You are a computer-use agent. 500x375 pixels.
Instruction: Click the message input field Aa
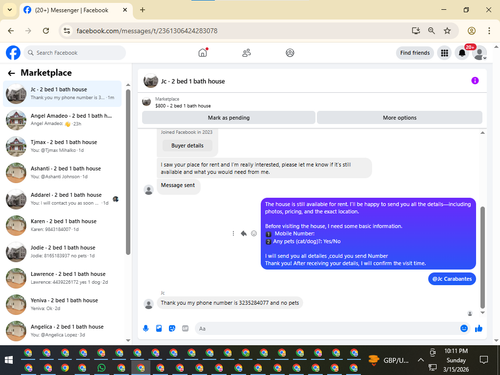327,329
